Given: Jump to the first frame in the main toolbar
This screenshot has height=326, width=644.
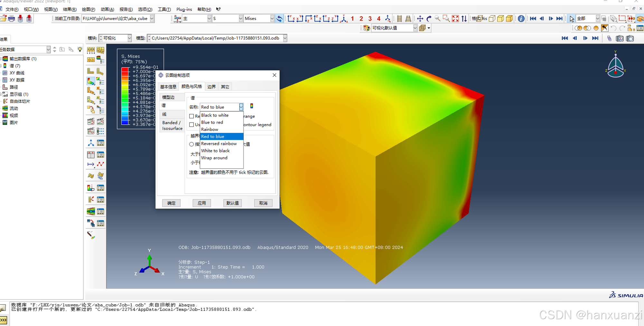Looking at the screenshot, I should click(533, 19).
